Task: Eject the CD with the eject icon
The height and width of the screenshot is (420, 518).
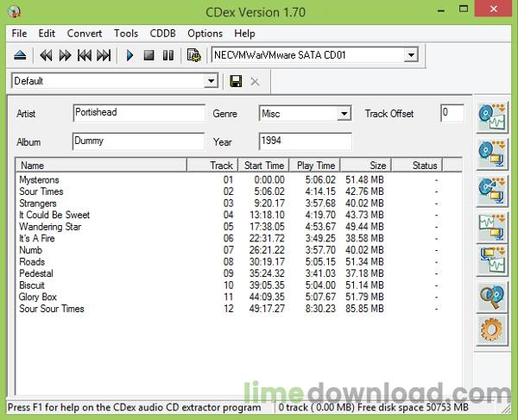Action: coord(20,55)
